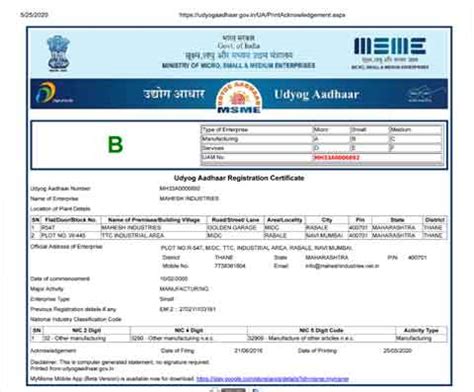Click the red UAM number value
The height and width of the screenshot is (392, 474).
coord(337,157)
